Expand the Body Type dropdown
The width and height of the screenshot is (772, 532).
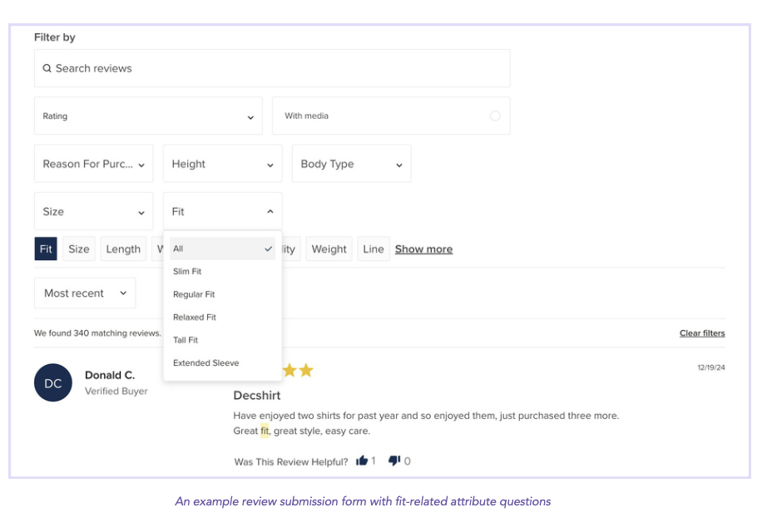pyautogui.click(x=351, y=164)
